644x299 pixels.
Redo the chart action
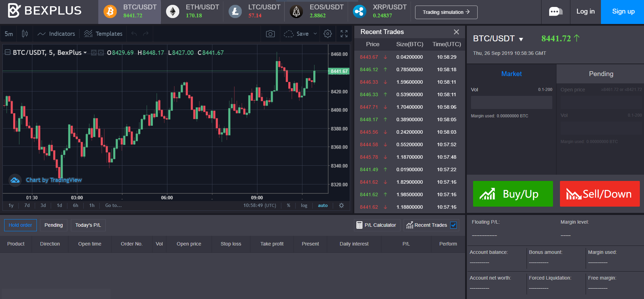(x=146, y=34)
